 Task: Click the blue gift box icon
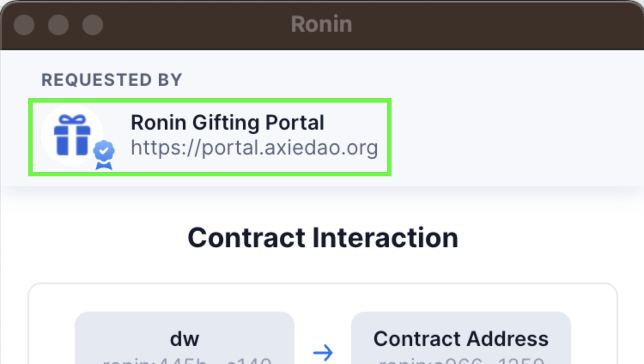pos(72,135)
